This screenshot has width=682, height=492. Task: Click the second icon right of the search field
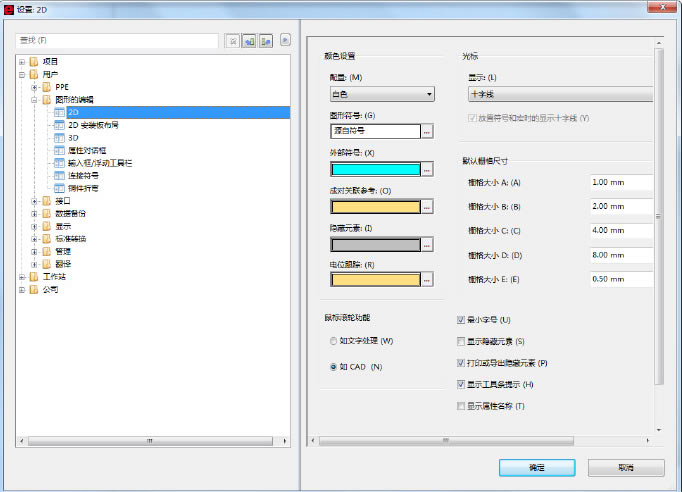coord(249,41)
